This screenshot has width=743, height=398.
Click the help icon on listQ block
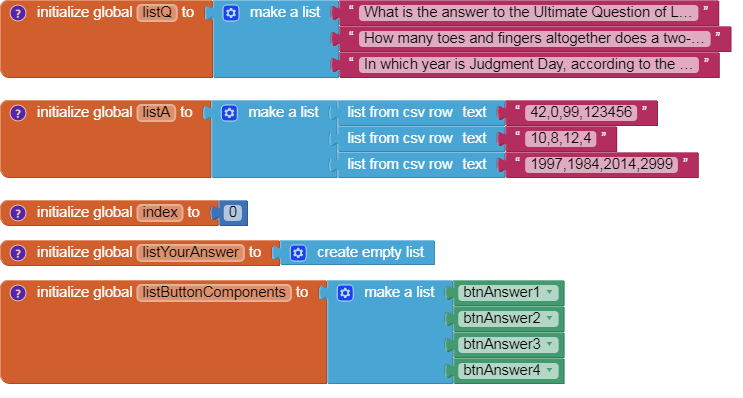click(x=18, y=13)
